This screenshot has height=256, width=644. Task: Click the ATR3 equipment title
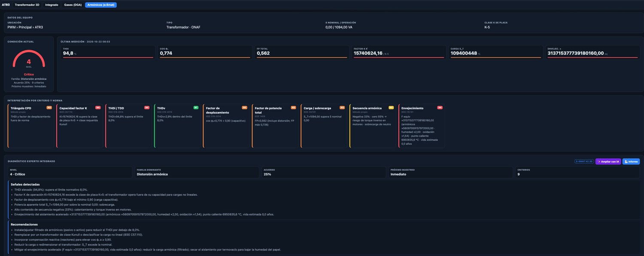[6, 5]
